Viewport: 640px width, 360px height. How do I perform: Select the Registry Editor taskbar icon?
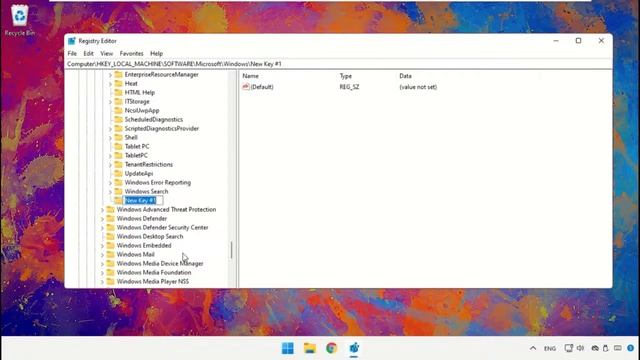click(354, 348)
